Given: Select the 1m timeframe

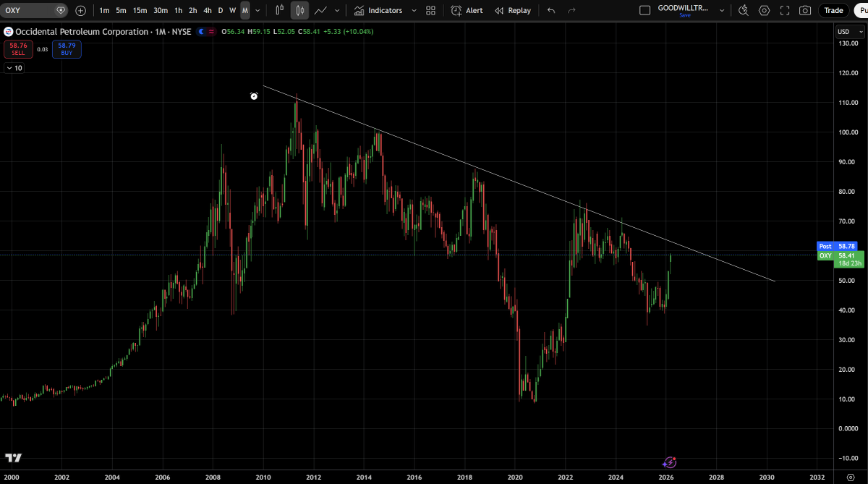Looking at the screenshot, I should pyautogui.click(x=105, y=11).
